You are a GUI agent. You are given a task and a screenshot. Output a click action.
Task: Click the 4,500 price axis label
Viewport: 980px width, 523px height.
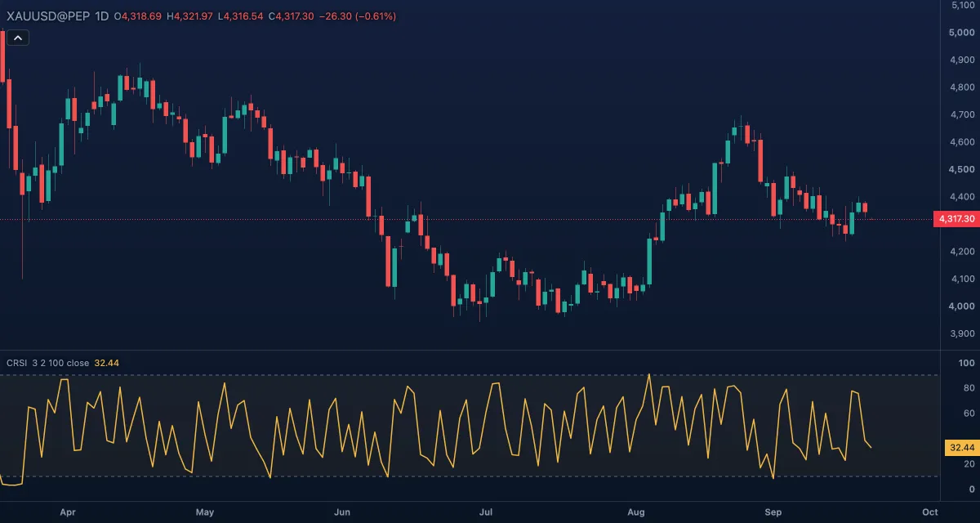pyautogui.click(x=962, y=169)
